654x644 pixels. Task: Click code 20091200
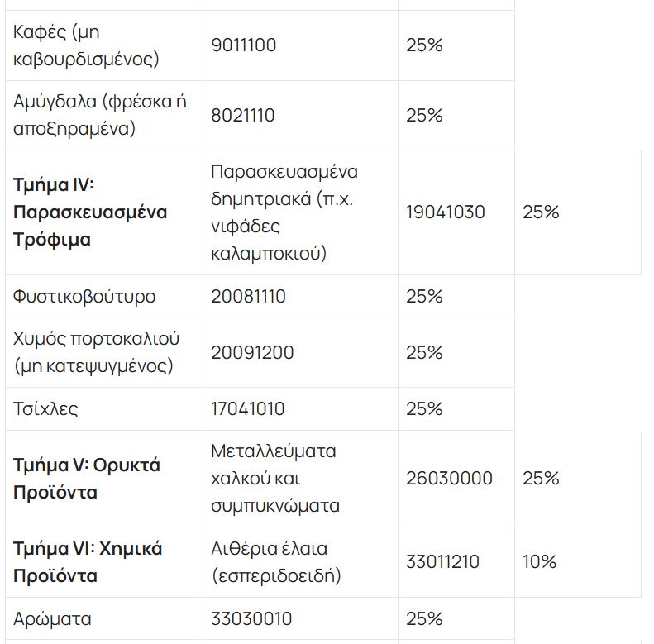point(252,353)
